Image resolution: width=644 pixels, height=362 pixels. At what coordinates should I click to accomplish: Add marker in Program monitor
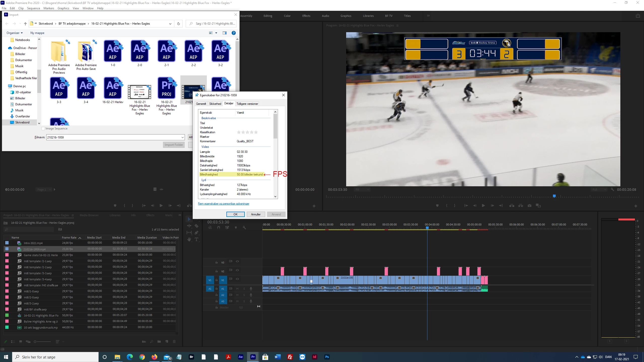[437, 206]
